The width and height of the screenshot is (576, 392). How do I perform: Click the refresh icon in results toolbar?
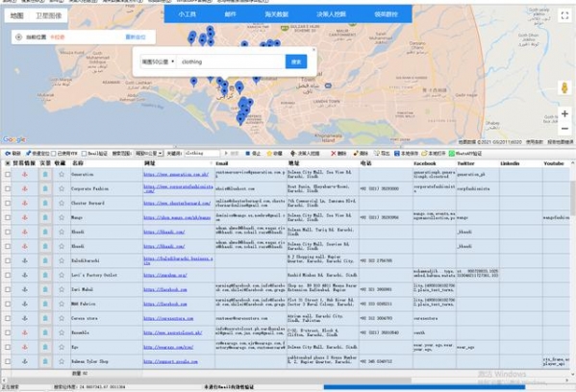click(7, 154)
